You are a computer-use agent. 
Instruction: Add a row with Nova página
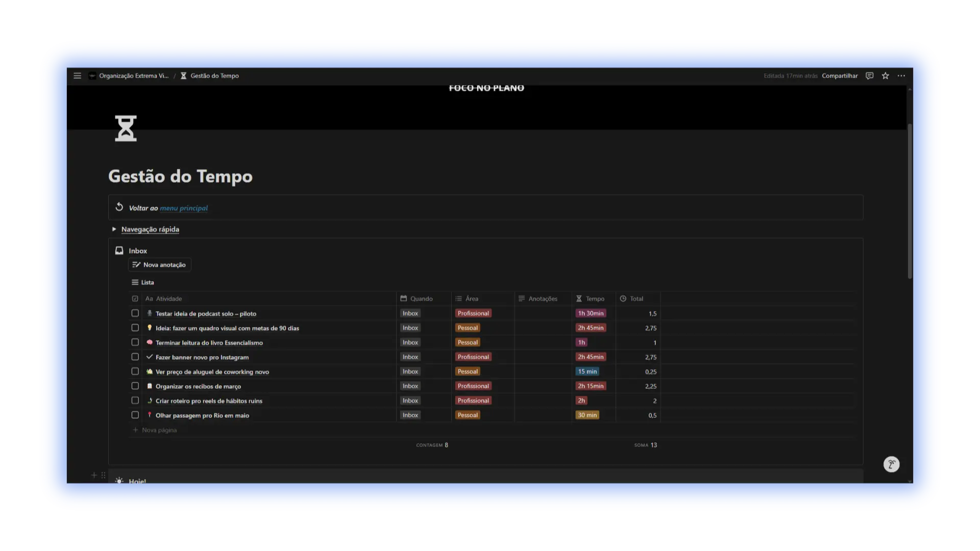tap(155, 430)
